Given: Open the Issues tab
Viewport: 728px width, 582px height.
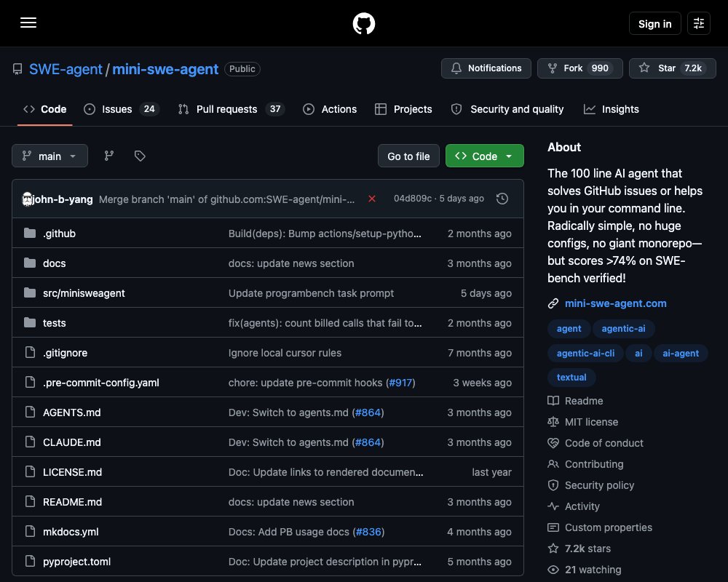Looking at the screenshot, I should (x=121, y=109).
